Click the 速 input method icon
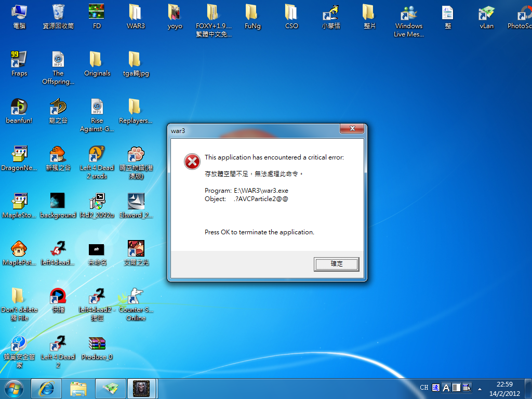The image size is (532, 399). coord(436,388)
